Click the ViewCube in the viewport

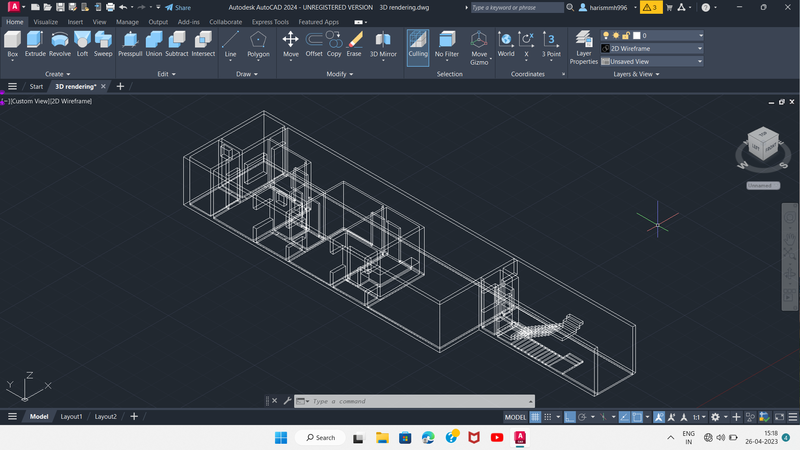[x=763, y=144]
